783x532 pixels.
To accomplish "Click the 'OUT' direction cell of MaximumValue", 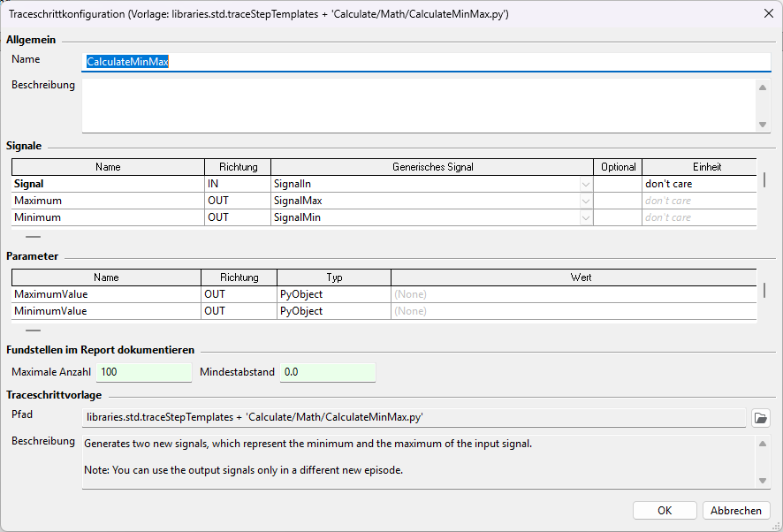I will click(239, 294).
